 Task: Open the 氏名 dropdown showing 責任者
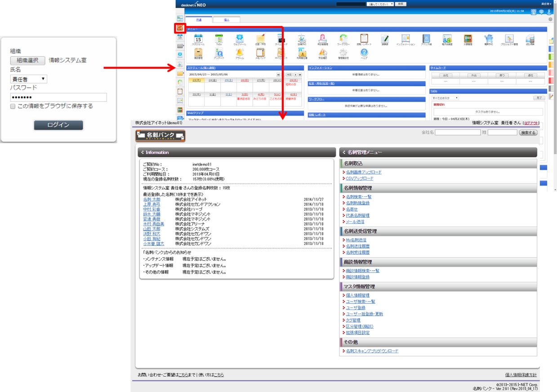coord(28,79)
